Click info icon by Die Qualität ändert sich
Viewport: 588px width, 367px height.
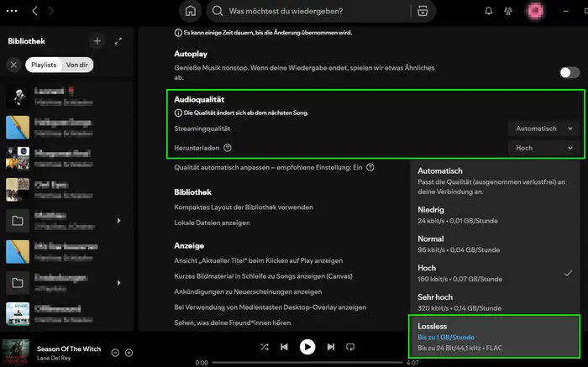click(x=178, y=113)
